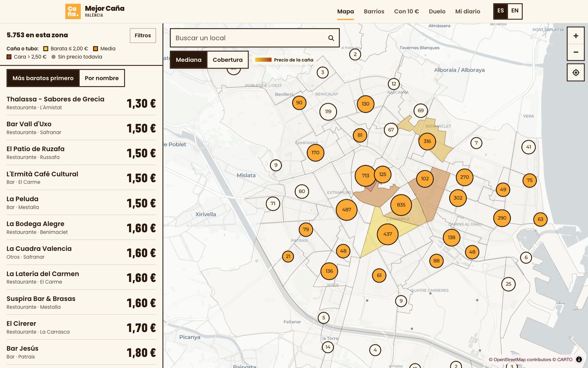Switch language to EN

(x=515, y=11)
